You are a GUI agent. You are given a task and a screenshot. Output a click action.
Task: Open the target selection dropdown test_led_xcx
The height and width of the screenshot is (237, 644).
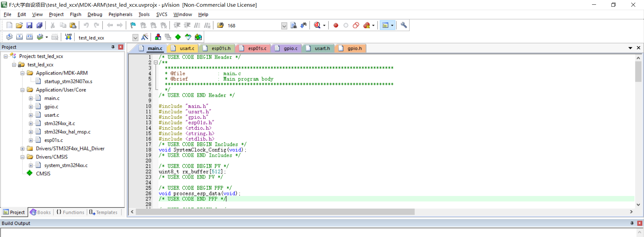click(135, 38)
